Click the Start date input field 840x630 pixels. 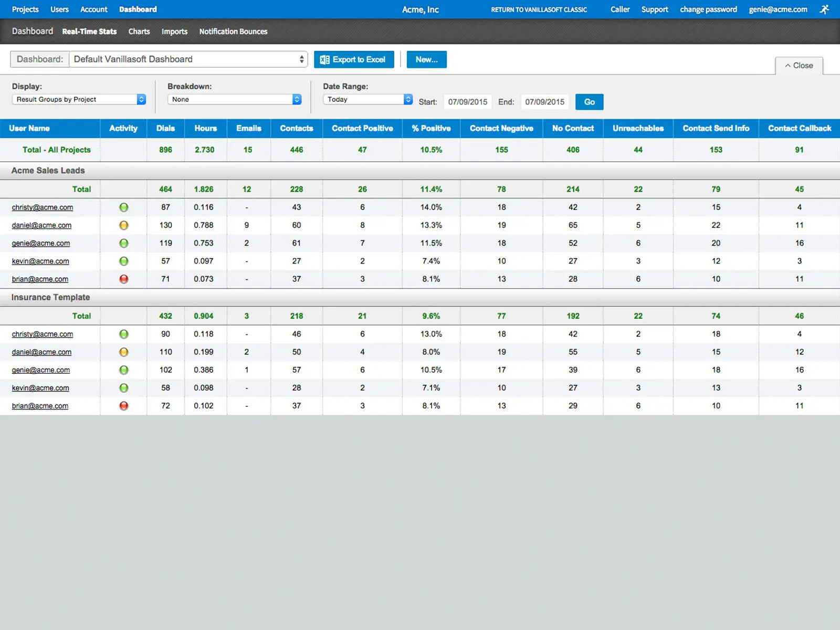pos(467,102)
